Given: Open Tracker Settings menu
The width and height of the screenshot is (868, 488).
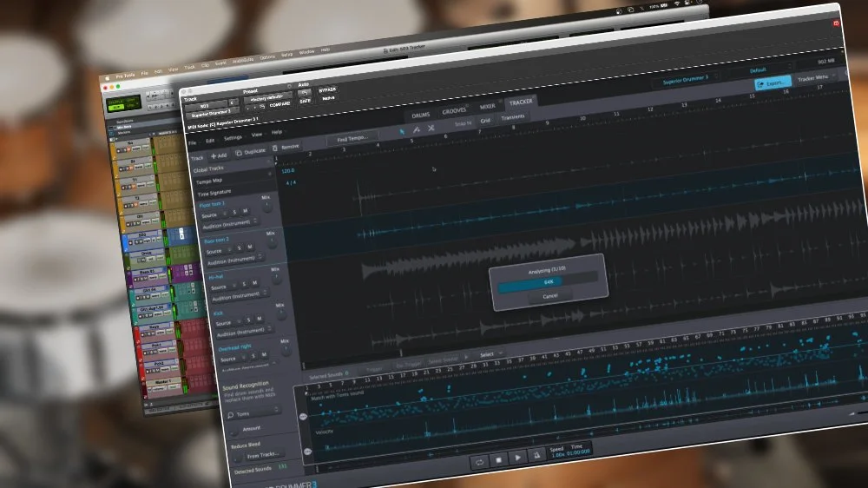Looking at the screenshot, I should 233,137.
